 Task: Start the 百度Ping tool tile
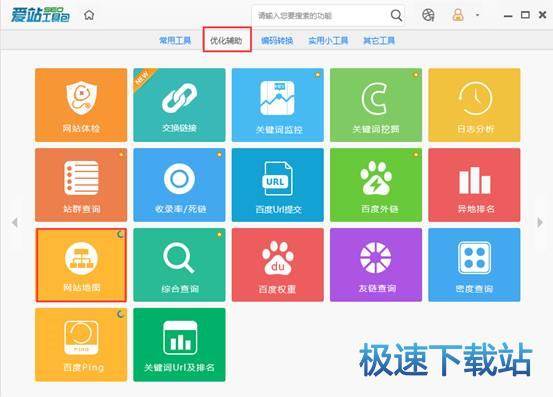[81, 345]
